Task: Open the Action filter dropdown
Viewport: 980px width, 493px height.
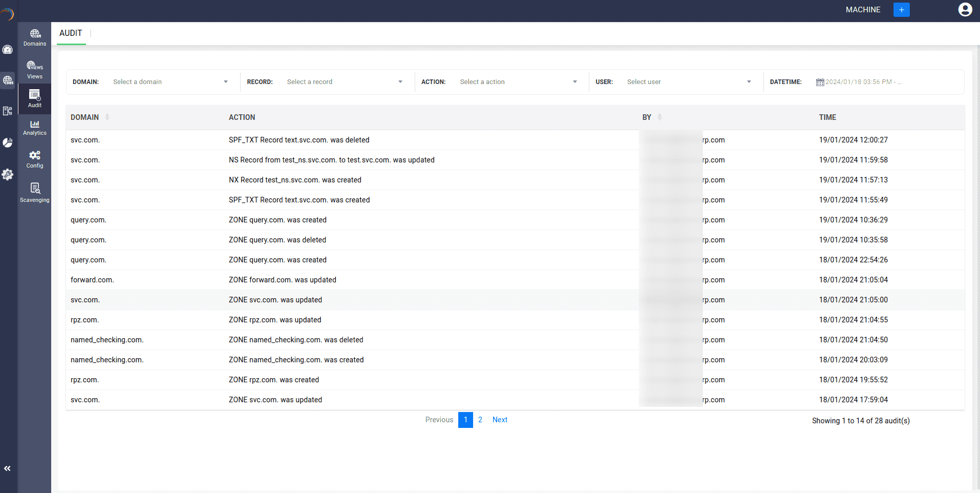Action: (x=518, y=82)
